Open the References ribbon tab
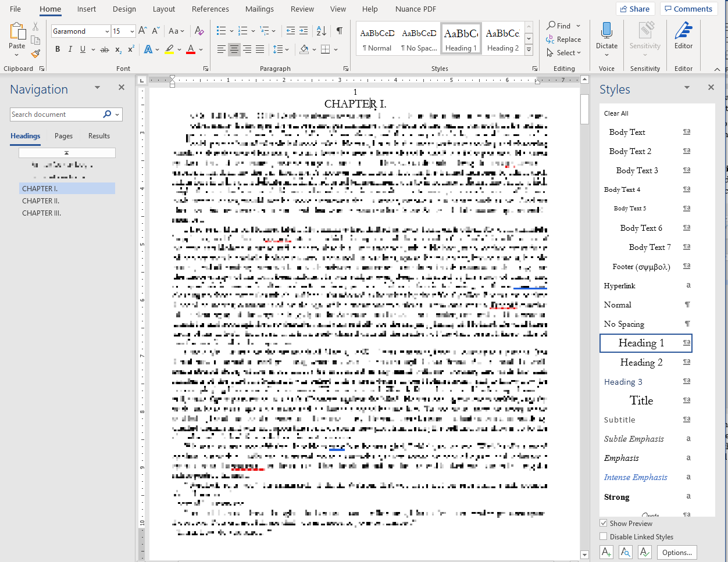The width and height of the screenshot is (728, 562). tap(210, 9)
